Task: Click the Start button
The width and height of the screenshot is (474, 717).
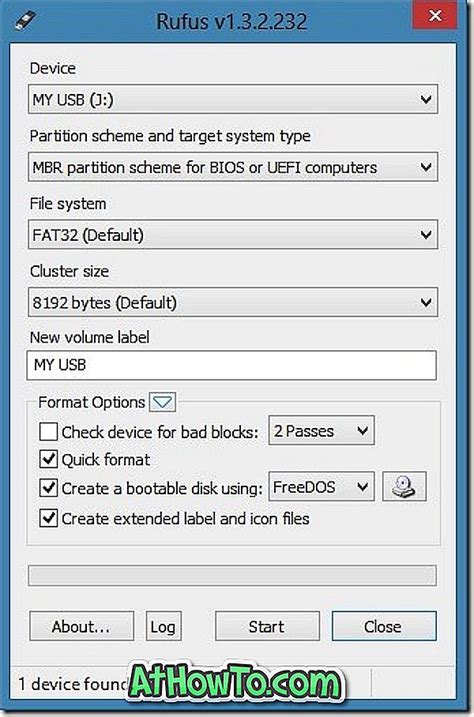Action: (x=267, y=626)
